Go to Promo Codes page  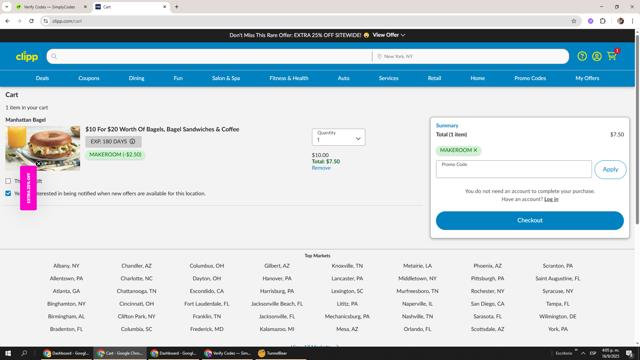(530, 78)
